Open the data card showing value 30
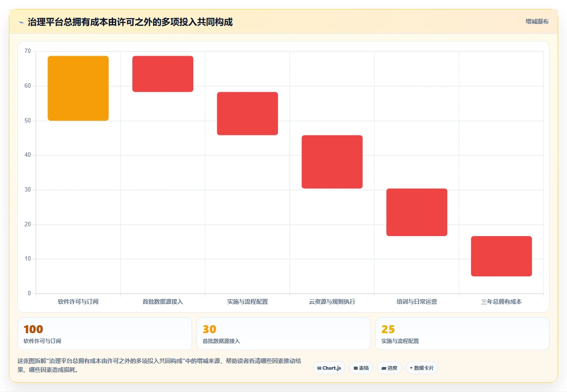Image resolution: width=567 pixels, height=392 pixels. [283, 334]
